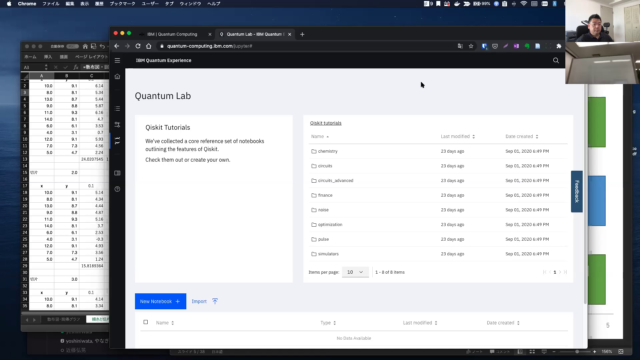Viewport: 640px width, 360px height.
Task: Open the Quantum Lab sidebar icon
Action: tap(117, 140)
